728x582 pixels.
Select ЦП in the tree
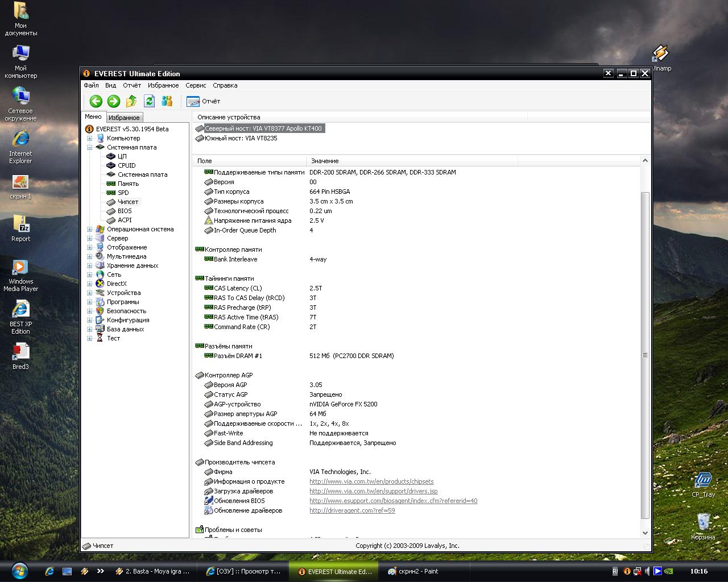122,156
